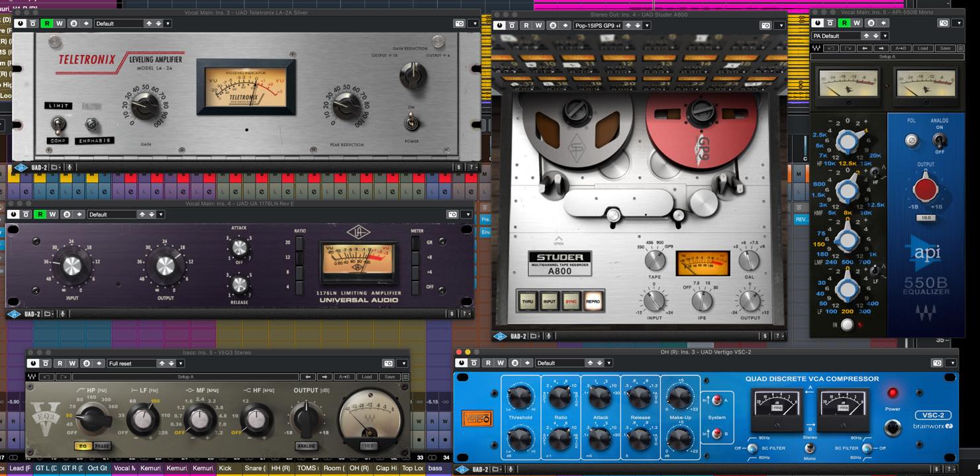Click Load button in API-550B toolbar
The image size is (980, 476).
click(x=922, y=48)
